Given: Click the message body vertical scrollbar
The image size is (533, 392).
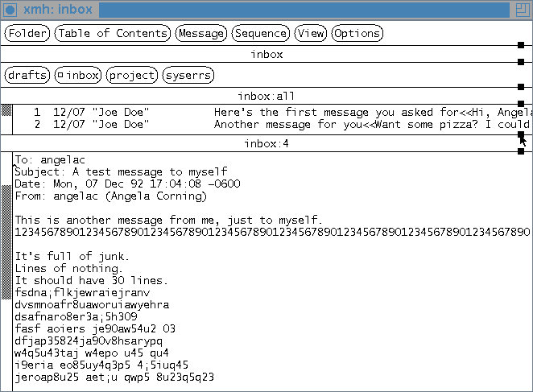Looking at the screenshot, I should pos(6,241).
